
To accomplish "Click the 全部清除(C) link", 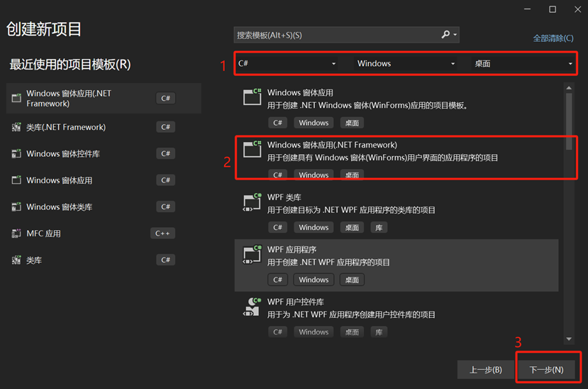I will point(553,38).
